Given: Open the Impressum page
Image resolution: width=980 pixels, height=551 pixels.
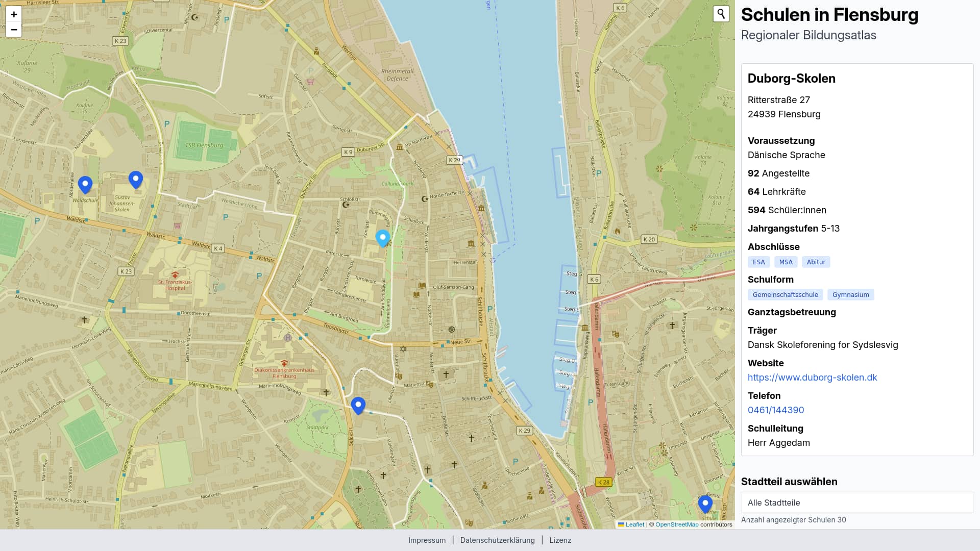Looking at the screenshot, I should [427, 540].
